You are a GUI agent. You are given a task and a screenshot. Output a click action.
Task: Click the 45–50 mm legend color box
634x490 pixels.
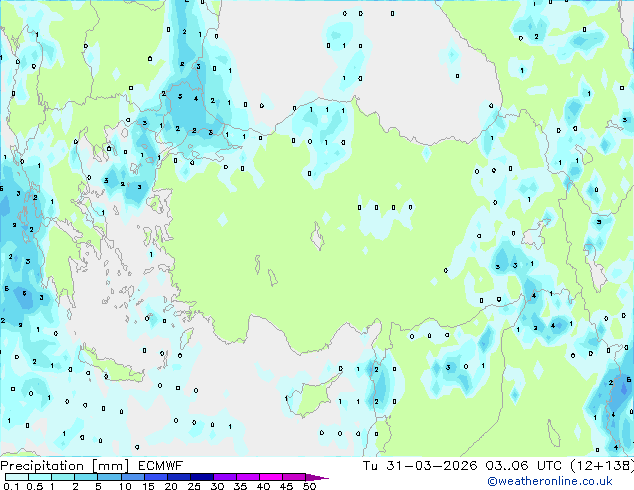click(x=294, y=477)
